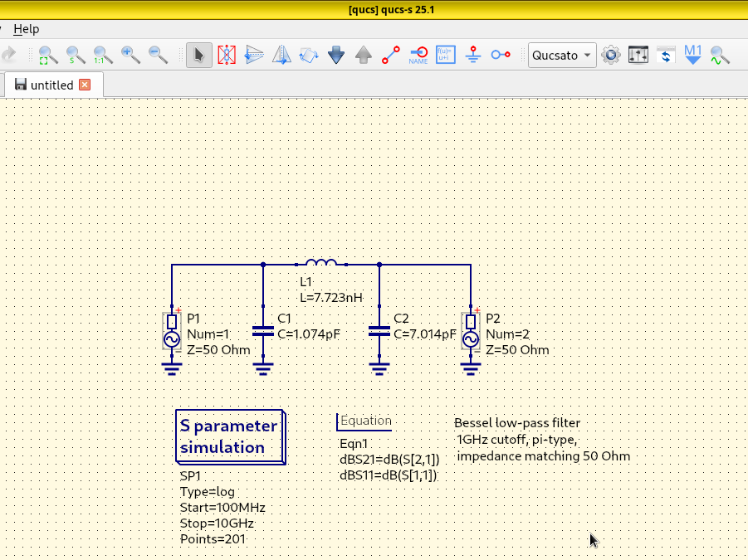Switch to the untitled document tab
Image resolution: width=748 pixels, height=560 pixels.
(x=51, y=85)
